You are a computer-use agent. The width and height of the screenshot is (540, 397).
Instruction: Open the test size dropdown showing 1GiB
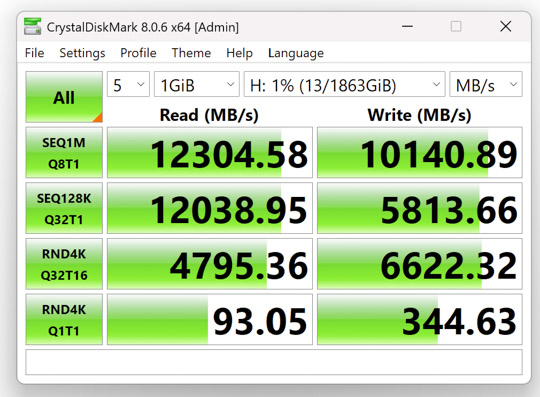pos(197,84)
